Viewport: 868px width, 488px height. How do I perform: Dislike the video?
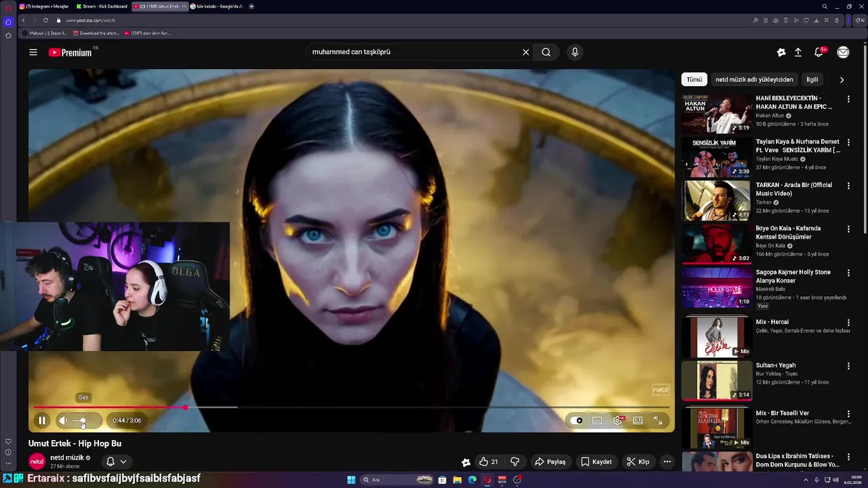[515, 462]
